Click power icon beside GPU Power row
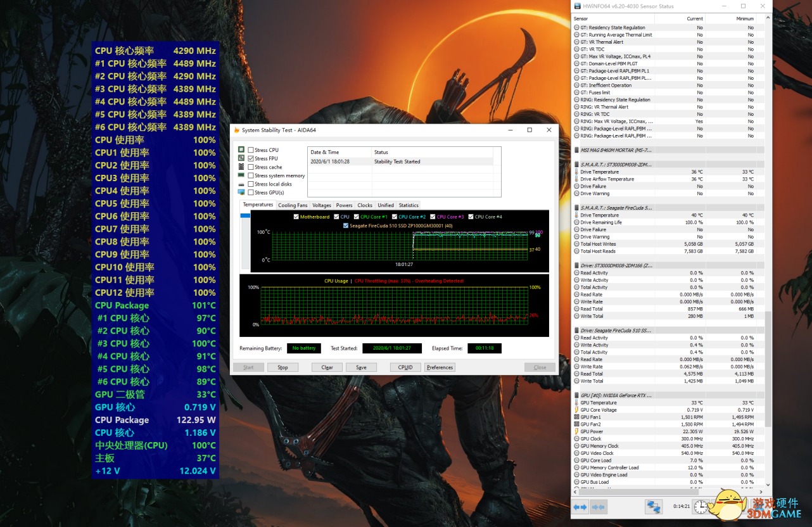This screenshot has width=812, height=527. click(576, 431)
